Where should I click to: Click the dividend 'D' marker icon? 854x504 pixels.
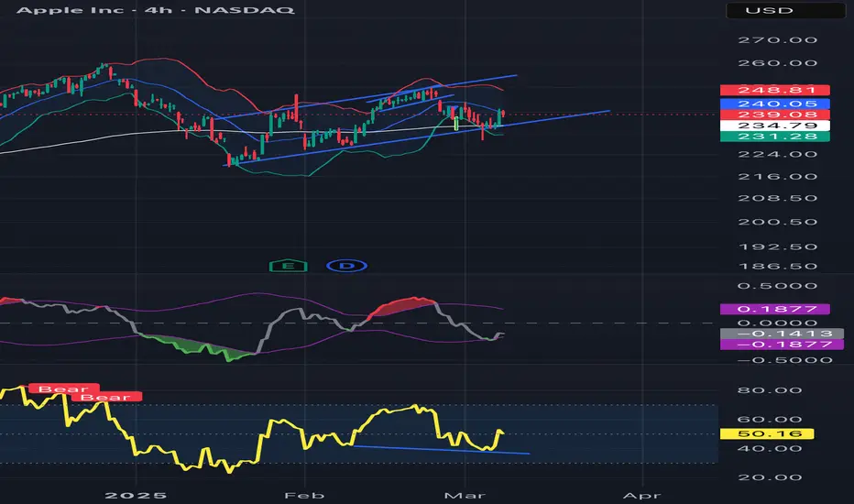pyautogui.click(x=347, y=266)
